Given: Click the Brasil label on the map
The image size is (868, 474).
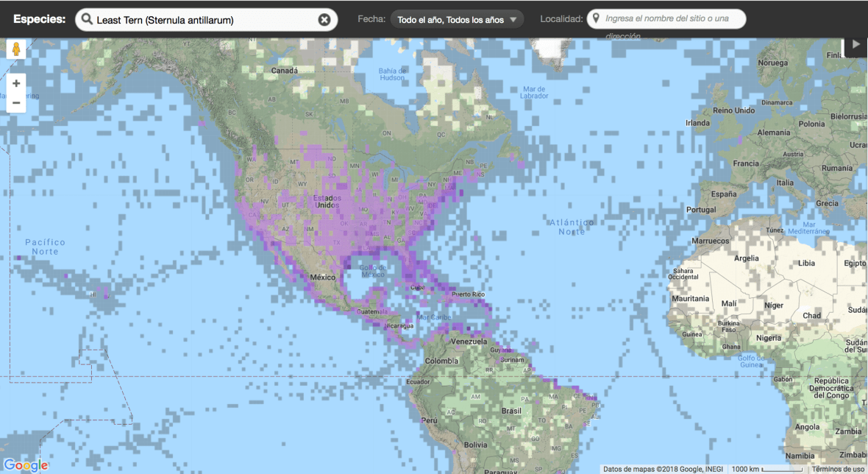Looking at the screenshot, I should 511,411.
